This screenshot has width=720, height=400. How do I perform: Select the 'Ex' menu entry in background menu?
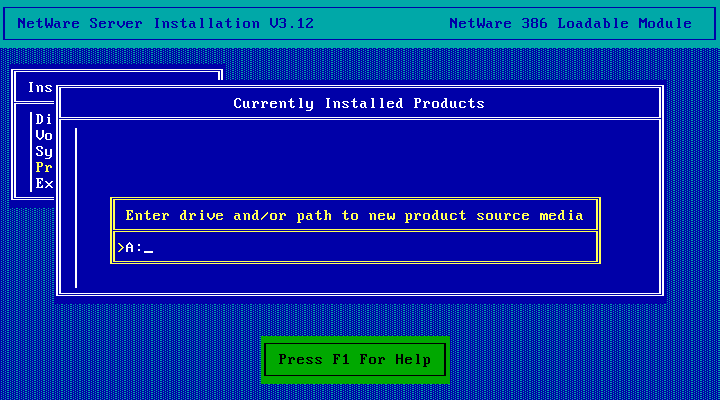pos(44,183)
